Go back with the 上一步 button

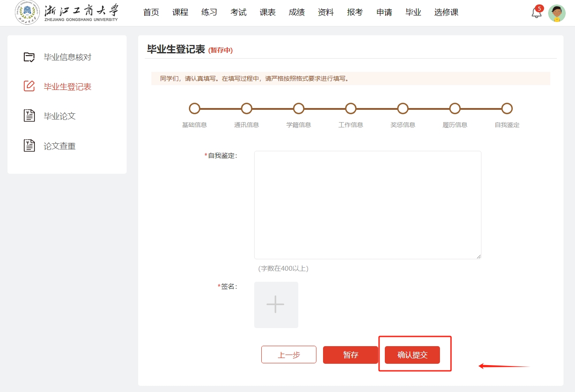coord(289,355)
